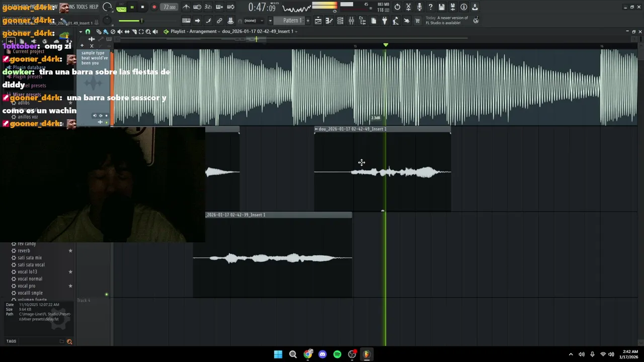The height and width of the screenshot is (362, 644).
Task: Add new pattern with plus button
Action: tap(308, 21)
